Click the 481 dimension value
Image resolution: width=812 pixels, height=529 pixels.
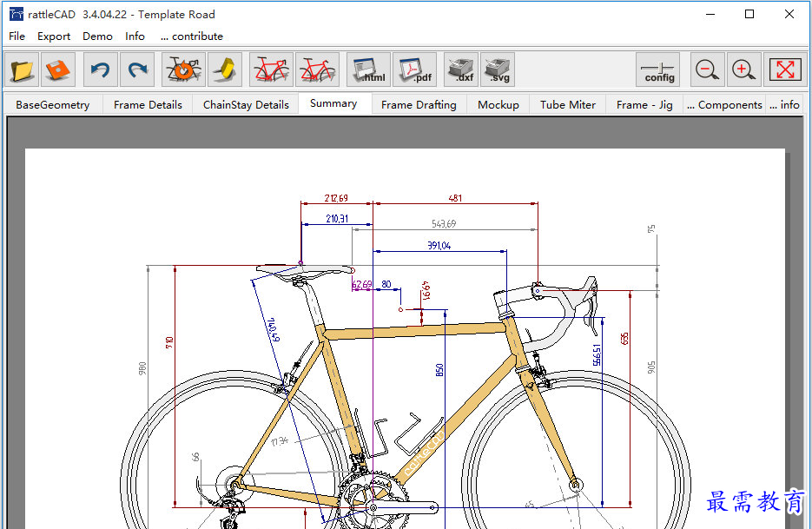pyautogui.click(x=455, y=198)
